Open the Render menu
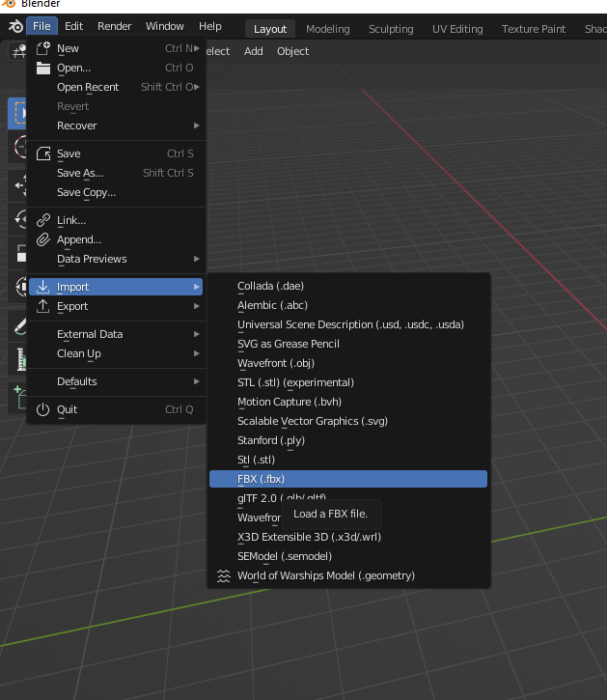 point(114,26)
